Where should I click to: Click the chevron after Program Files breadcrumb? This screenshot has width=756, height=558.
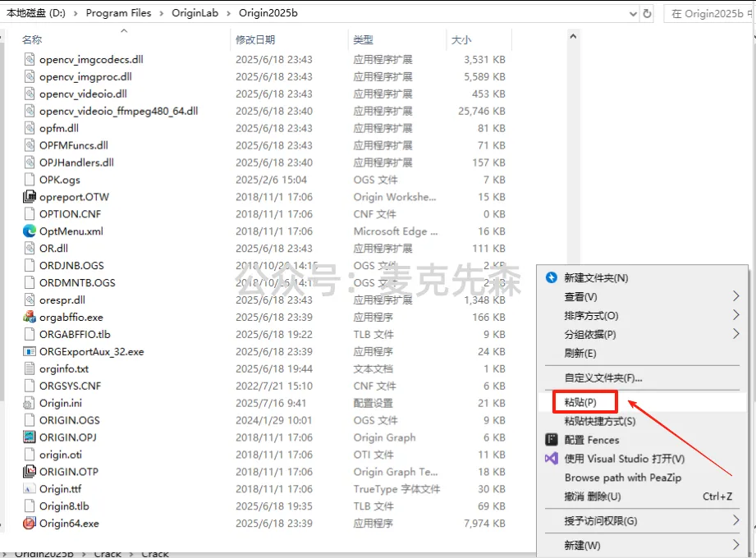pos(162,13)
